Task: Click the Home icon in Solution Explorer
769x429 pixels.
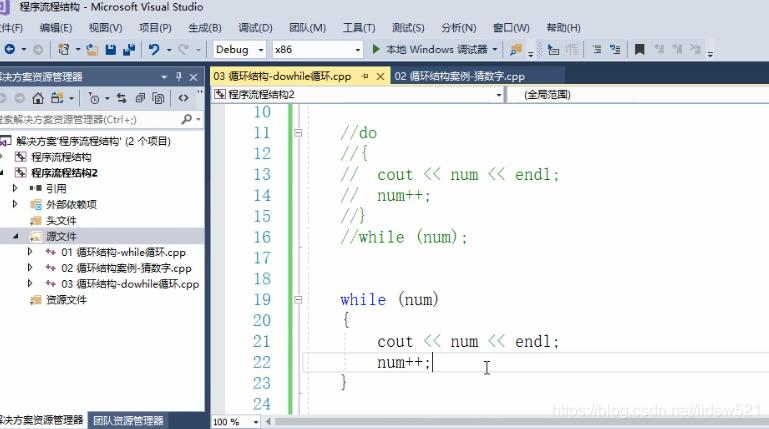Action: [38, 98]
